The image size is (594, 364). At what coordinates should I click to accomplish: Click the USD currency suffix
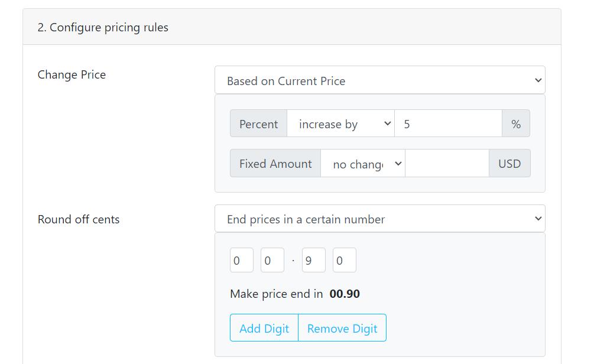click(x=509, y=164)
